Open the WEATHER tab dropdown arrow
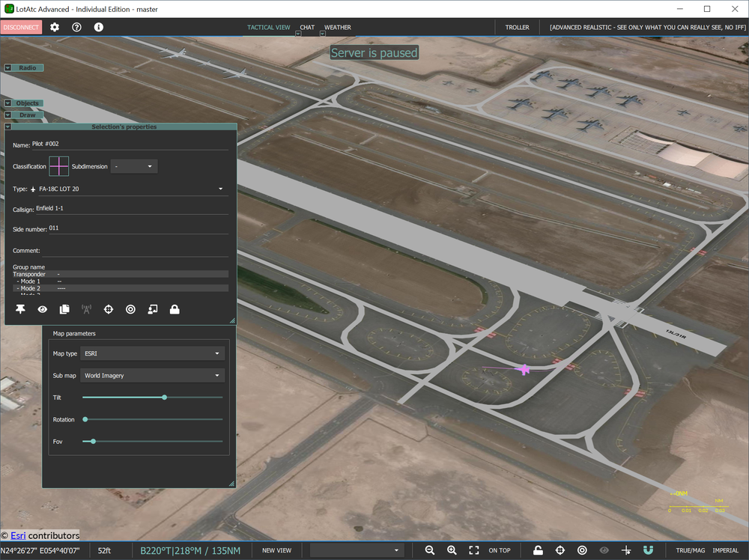The image size is (749, 560). [322, 34]
